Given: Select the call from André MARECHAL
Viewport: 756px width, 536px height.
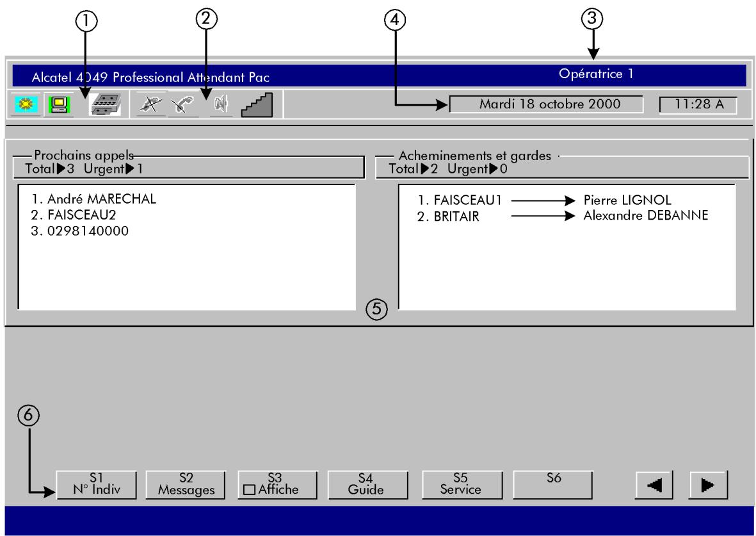Looking at the screenshot, I should pyautogui.click(x=93, y=199).
